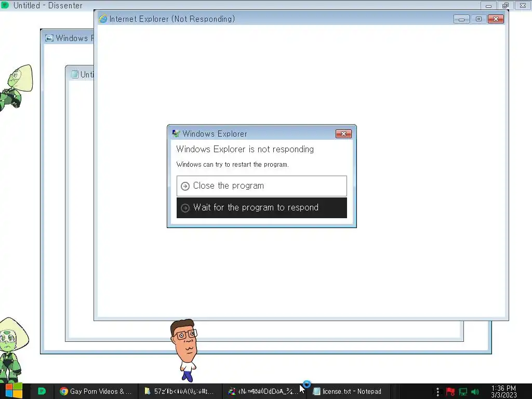532x399 pixels.
Task: Click the Windows Explorer dialog title icon
Action: [x=176, y=134]
